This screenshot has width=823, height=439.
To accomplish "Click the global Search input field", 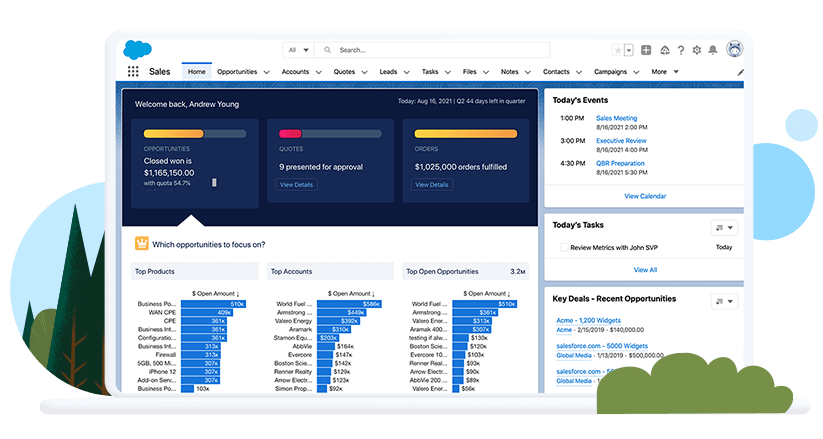I will pos(440,49).
